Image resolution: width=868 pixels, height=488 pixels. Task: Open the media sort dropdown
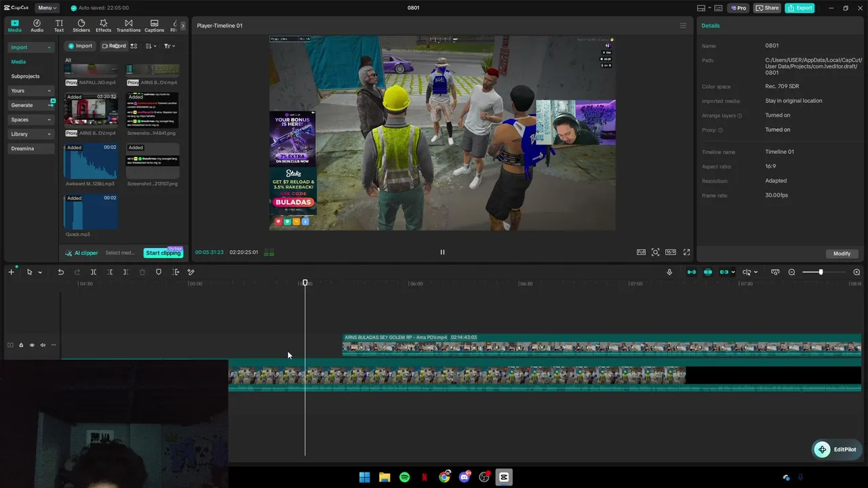[151, 46]
